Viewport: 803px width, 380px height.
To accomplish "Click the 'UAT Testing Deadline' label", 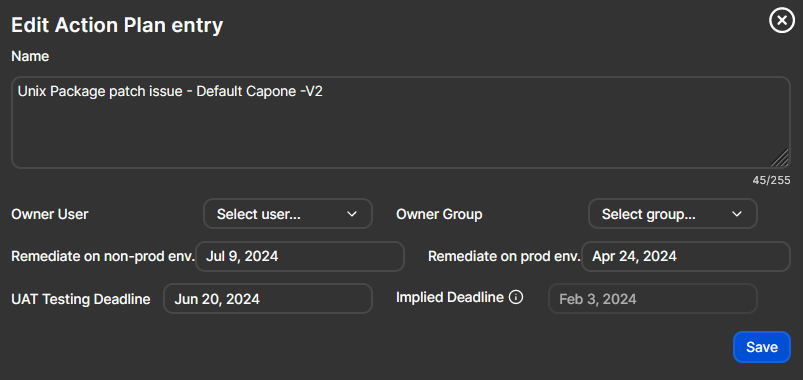I will (81, 299).
